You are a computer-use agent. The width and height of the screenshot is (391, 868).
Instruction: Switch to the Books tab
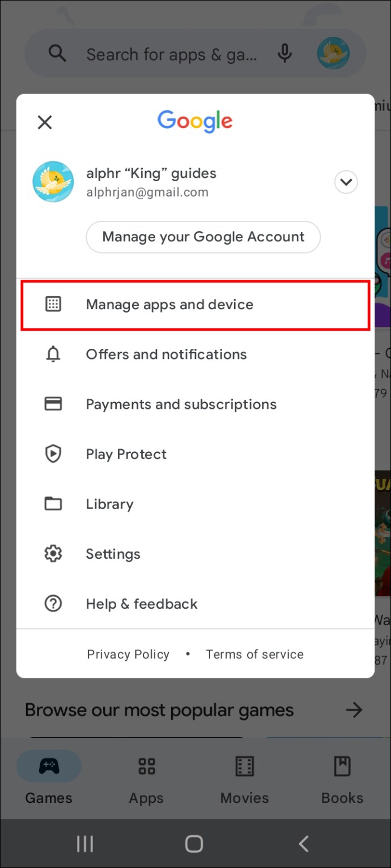tap(342, 783)
